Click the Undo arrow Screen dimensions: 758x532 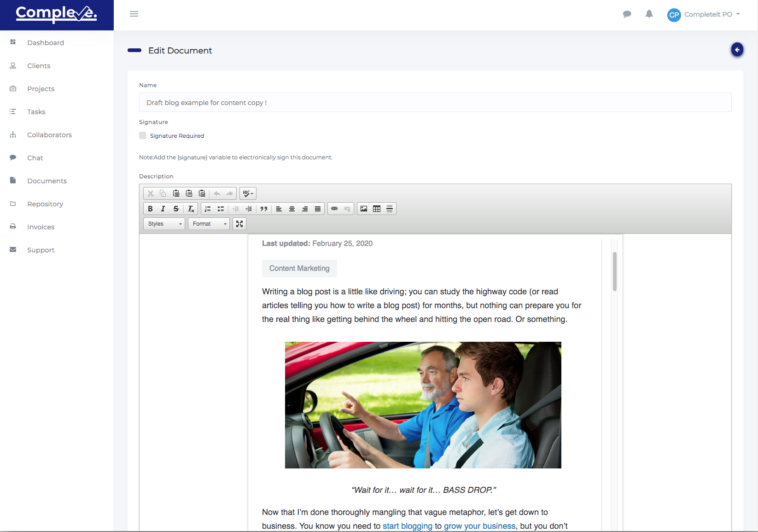217,193
